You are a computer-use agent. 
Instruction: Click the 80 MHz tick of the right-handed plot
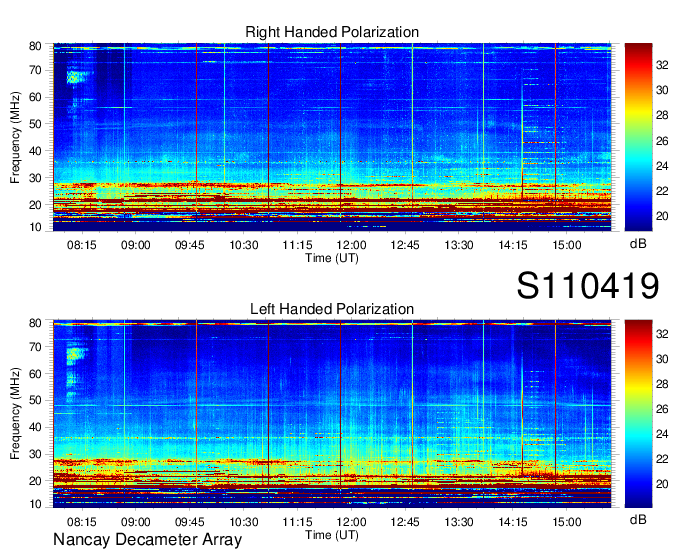[35, 46]
